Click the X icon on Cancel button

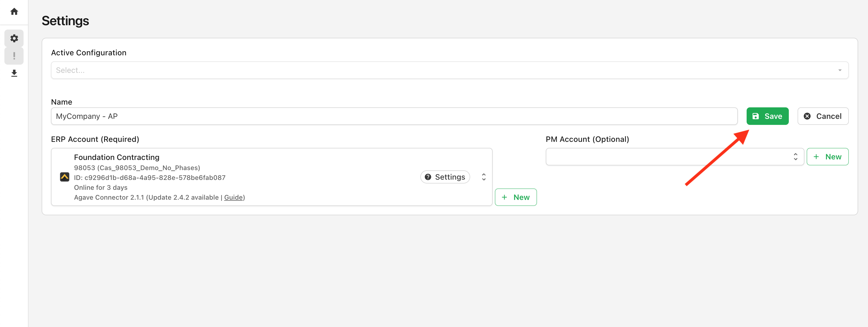click(807, 116)
